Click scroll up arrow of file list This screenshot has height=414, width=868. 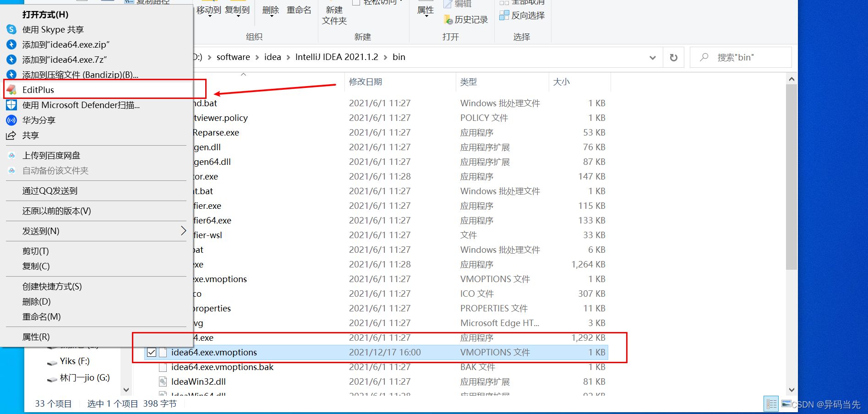(x=792, y=79)
